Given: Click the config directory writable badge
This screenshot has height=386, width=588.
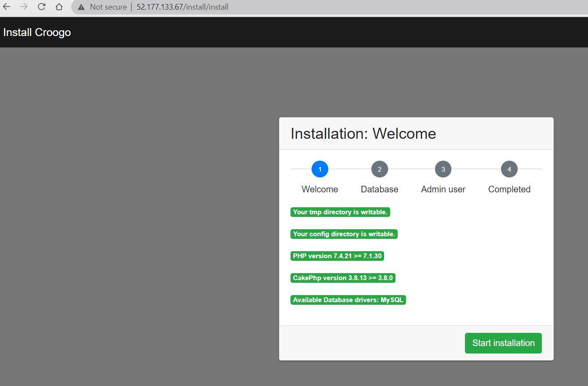Looking at the screenshot, I should click(x=344, y=234).
